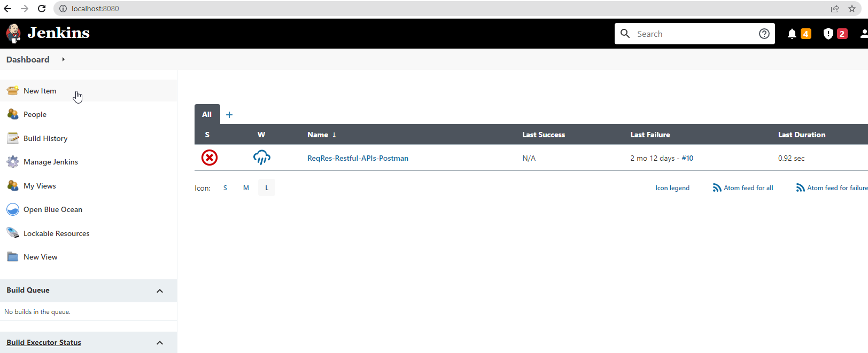Click the '0.92 sec' duration cell
Screen dimensions: 868x353
pyautogui.click(x=791, y=158)
